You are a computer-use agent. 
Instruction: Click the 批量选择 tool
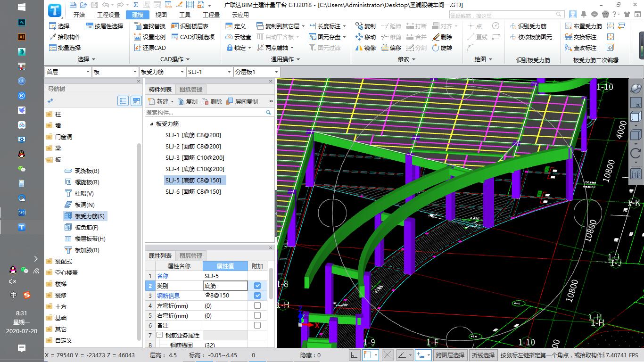pyautogui.click(x=65, y=48)
